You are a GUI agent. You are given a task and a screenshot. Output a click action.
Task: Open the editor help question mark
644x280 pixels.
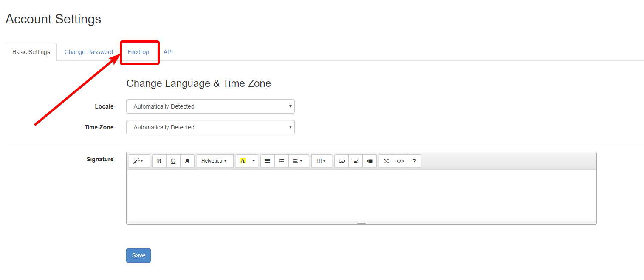(x=414, y=161)
